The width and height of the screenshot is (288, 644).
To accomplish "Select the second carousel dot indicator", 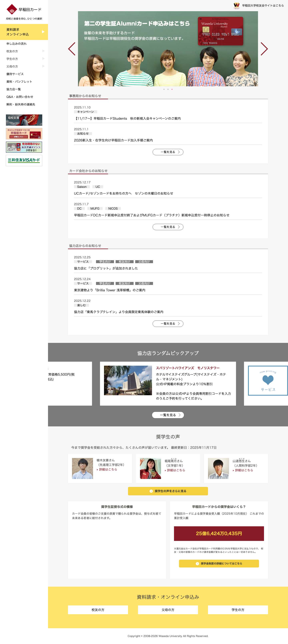I will [x=168, y=89].
